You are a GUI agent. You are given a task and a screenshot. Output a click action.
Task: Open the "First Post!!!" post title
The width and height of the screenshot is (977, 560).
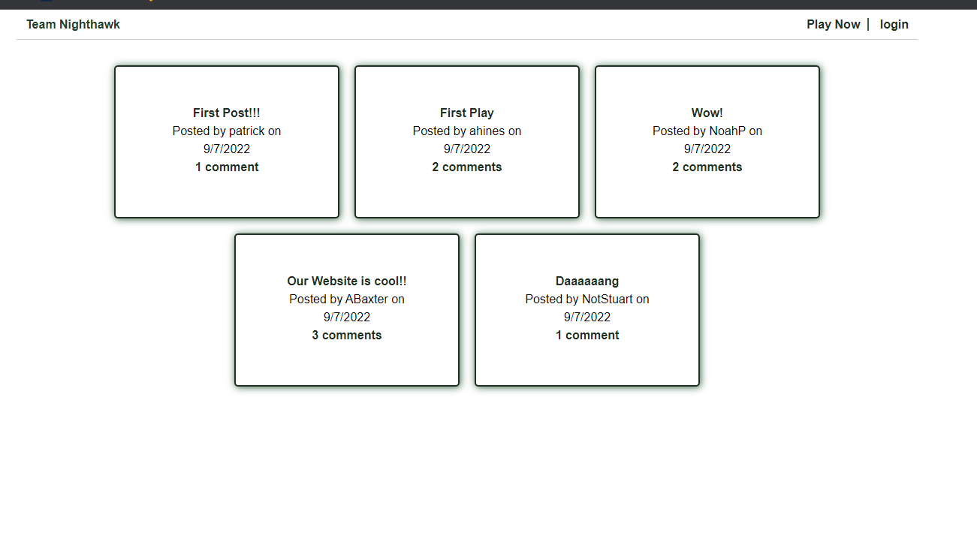coord(226,113)
